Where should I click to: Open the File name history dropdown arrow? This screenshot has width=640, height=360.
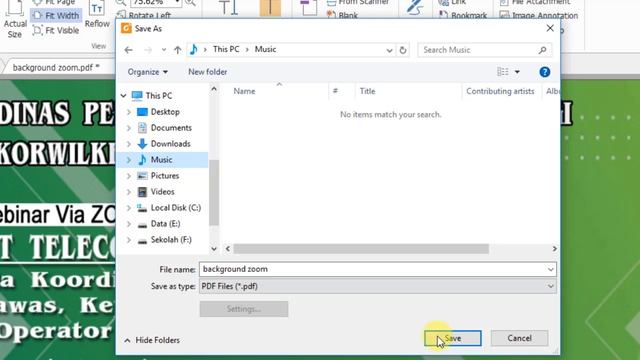551,269
